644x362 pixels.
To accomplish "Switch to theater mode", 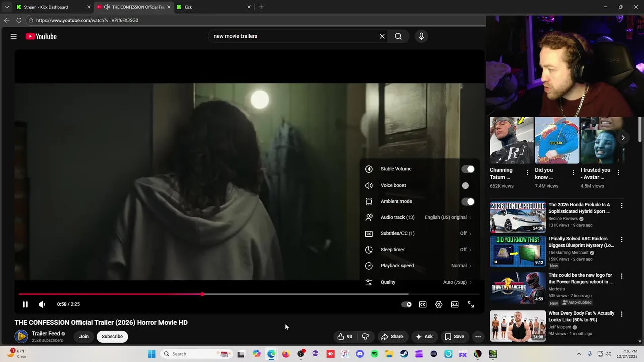I will (x=455, y=304).
